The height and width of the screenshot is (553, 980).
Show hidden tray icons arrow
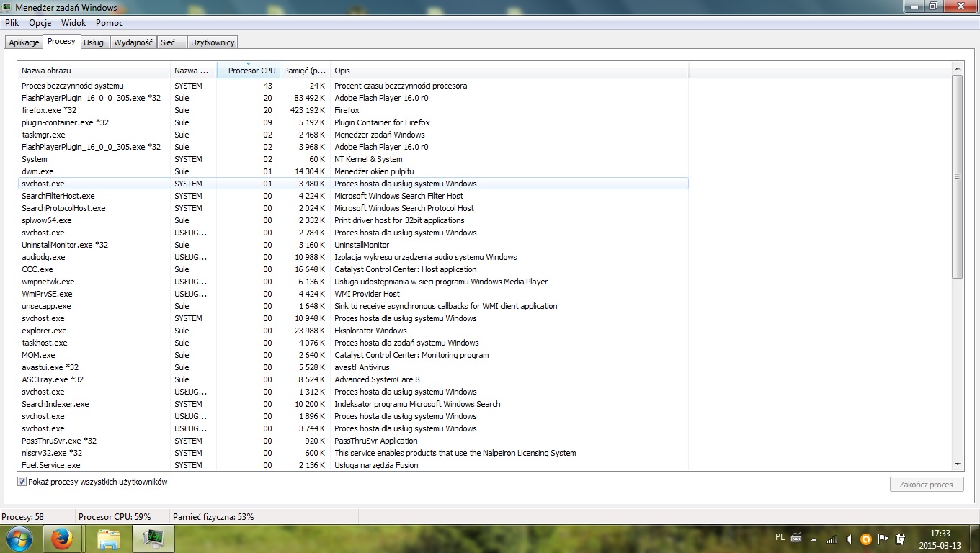coord(814,539)
